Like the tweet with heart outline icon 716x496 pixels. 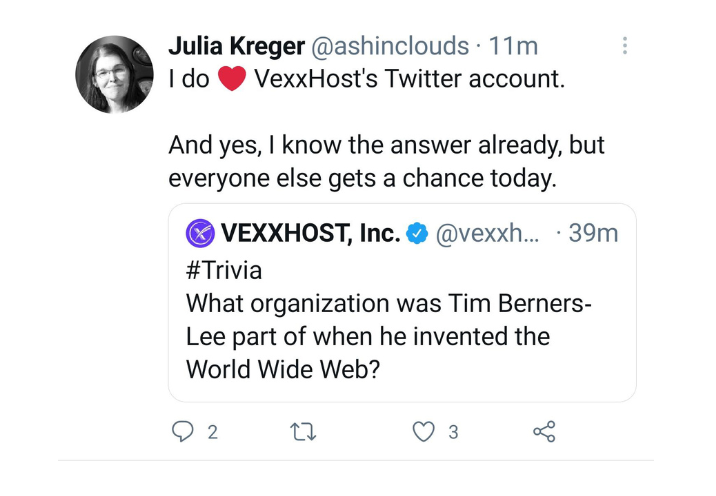click(425, 432)
